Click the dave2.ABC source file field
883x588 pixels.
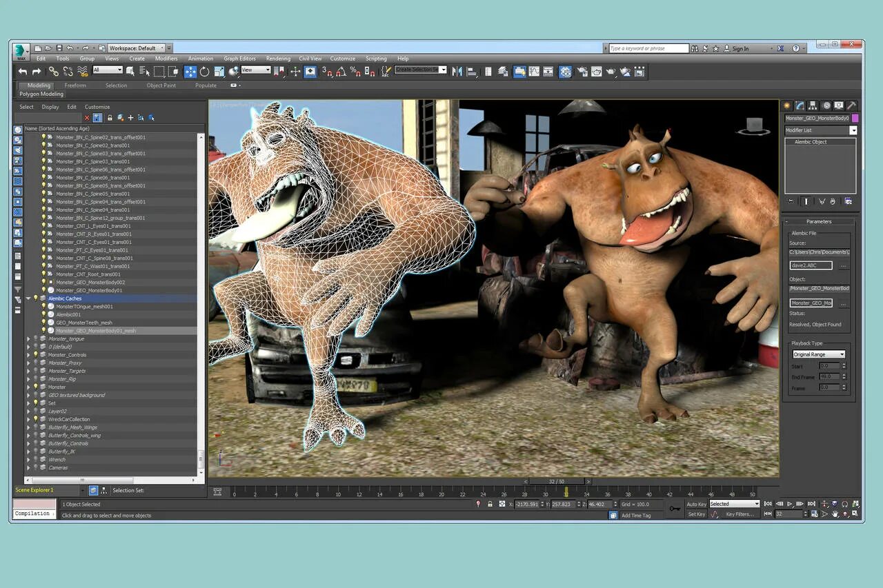(811, 265)
